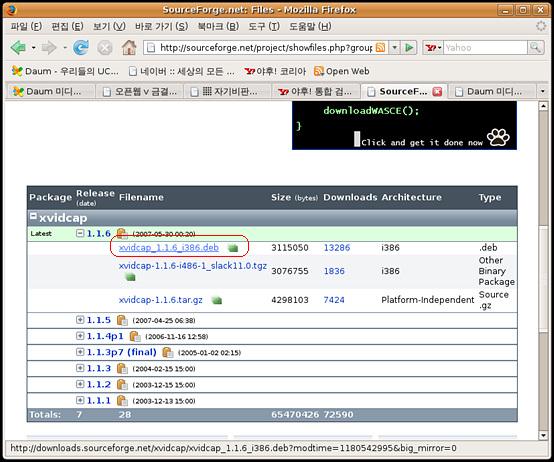Click the green Go arrow button

pos(409,47)
